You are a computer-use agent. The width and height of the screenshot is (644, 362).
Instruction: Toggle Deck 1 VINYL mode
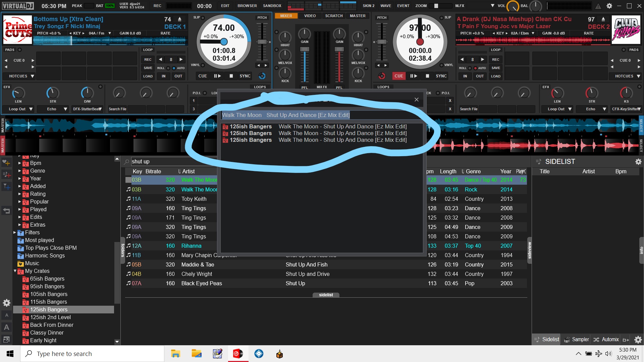click(203, 65)
